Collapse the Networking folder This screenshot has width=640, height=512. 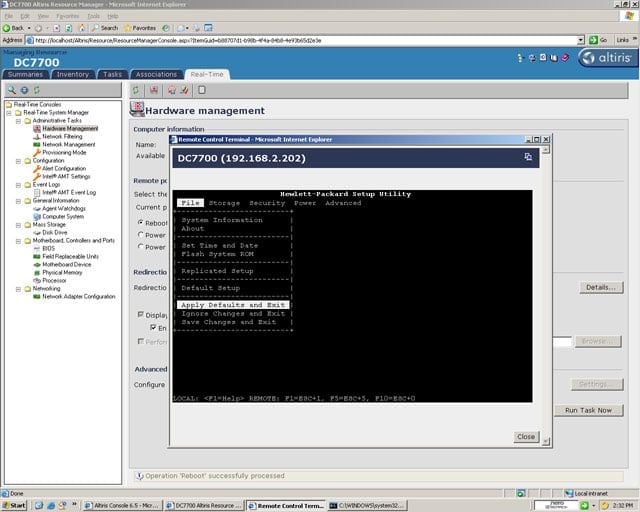[18, 289]
